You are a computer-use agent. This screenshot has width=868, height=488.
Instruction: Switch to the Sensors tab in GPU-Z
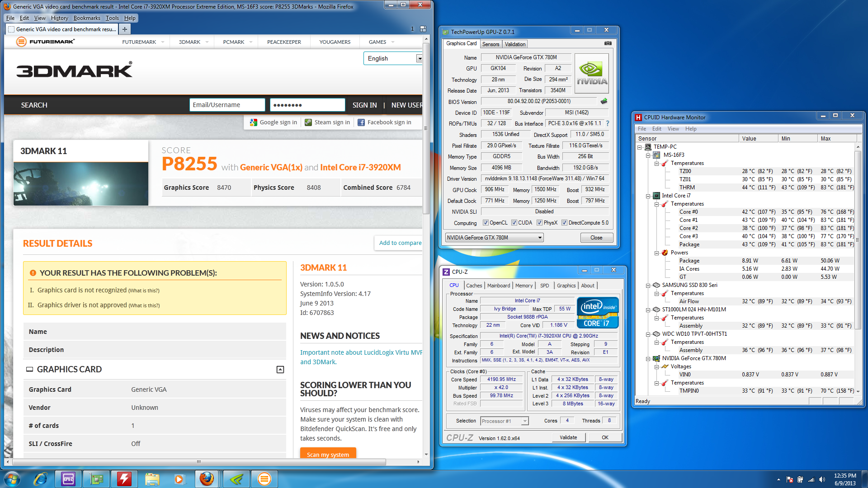(491, 44)
